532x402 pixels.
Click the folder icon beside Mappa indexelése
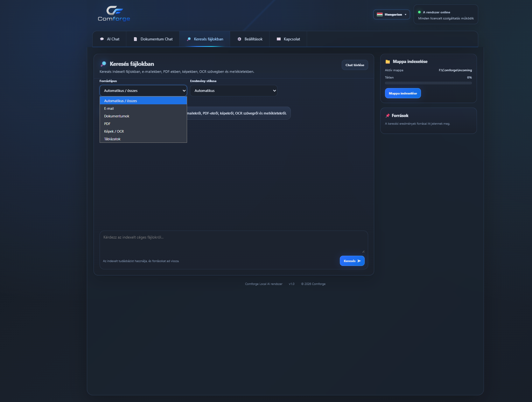(x=388, y=62)
